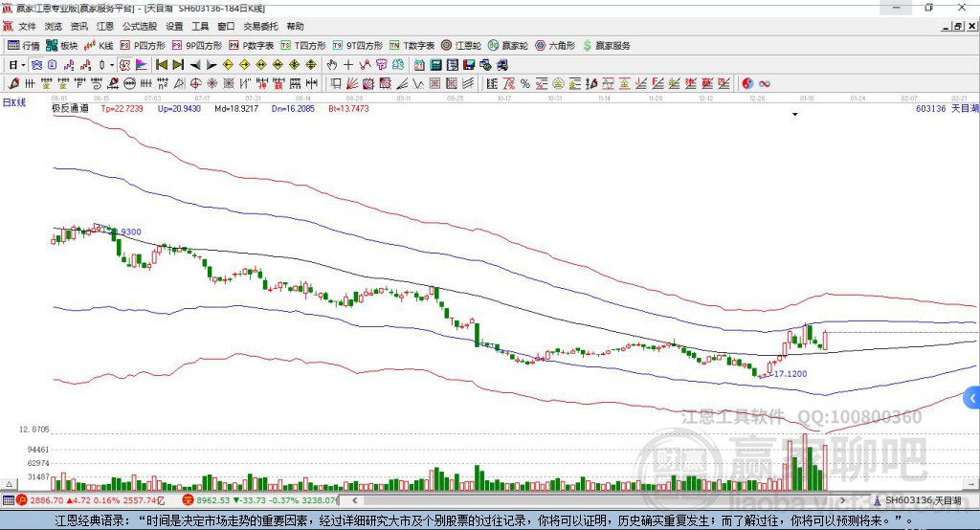
Task: Open the 交易委托 menu
Action: [x=260, y=26]
